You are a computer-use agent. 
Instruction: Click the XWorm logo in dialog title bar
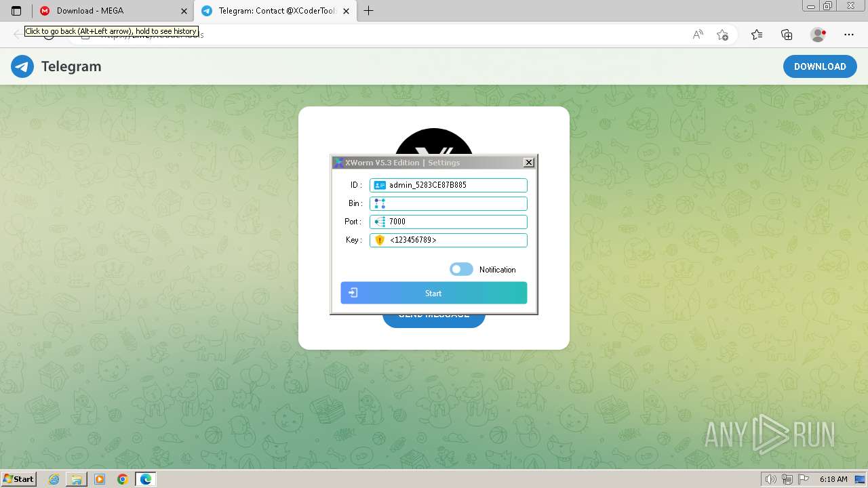tap(338, 163)
